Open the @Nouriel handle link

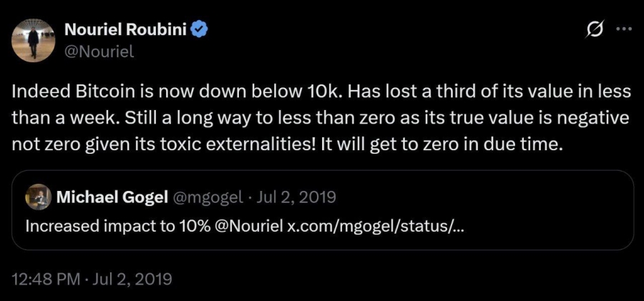point(99,51)
